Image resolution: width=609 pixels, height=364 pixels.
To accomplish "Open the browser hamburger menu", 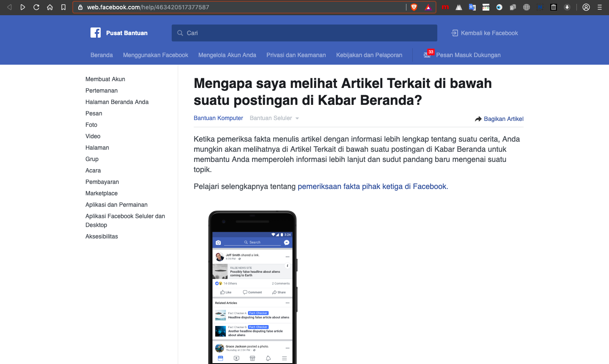I will tap(600, 7).
